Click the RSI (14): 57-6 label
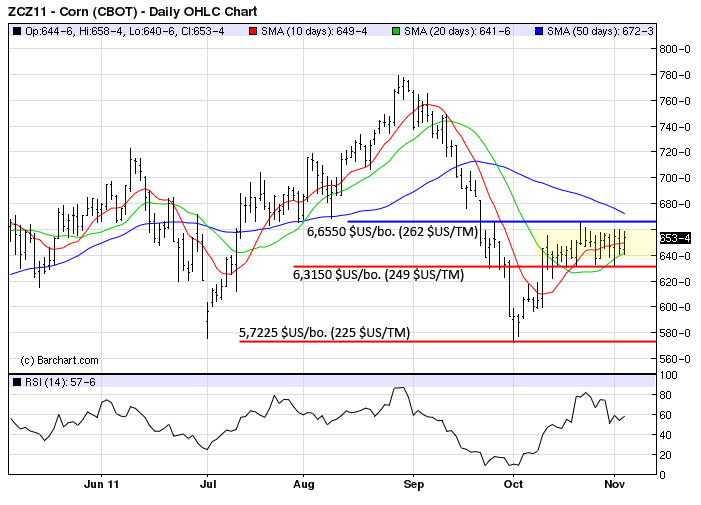 [x=60, y=382]
